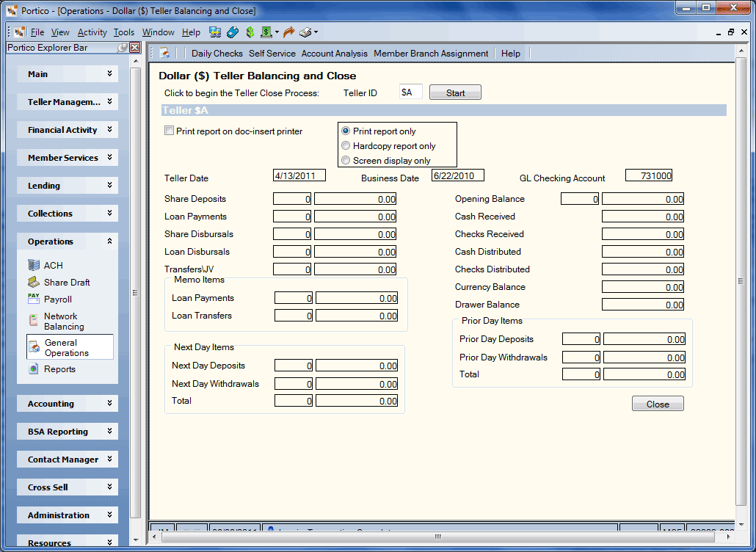Viewport: 756px width, 552px height.
Task: Click the Start button for teller close
Action: click(455, 92)
